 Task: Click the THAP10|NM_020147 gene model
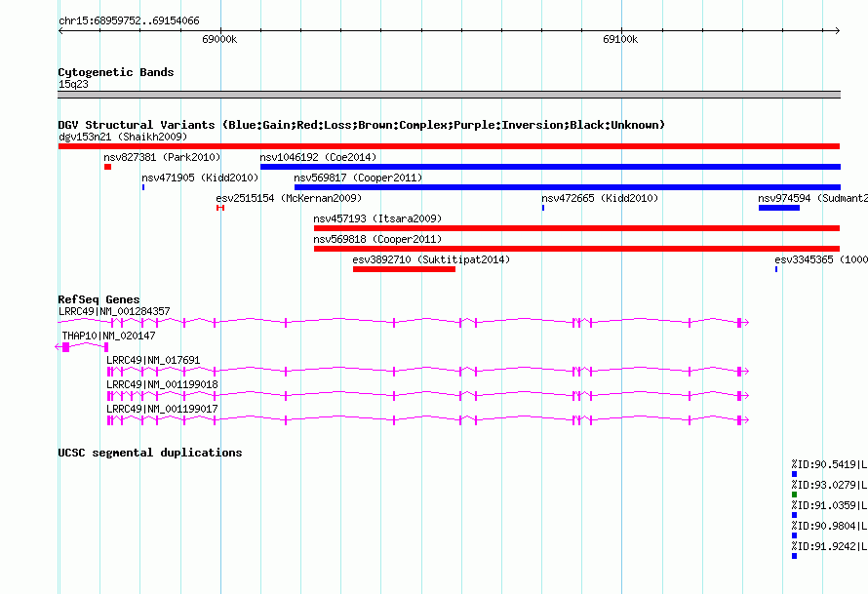pyautogui.click(x=82, y=347)
